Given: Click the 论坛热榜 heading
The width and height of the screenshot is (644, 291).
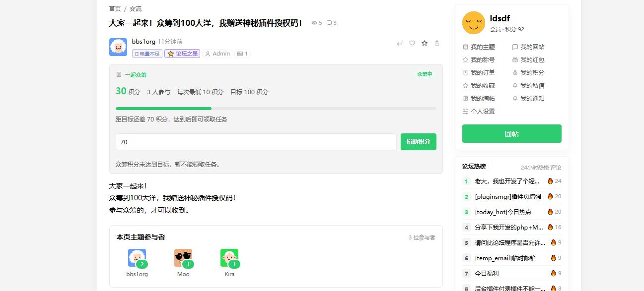Looking at the screenshot, I should click(x=474, y=167).
